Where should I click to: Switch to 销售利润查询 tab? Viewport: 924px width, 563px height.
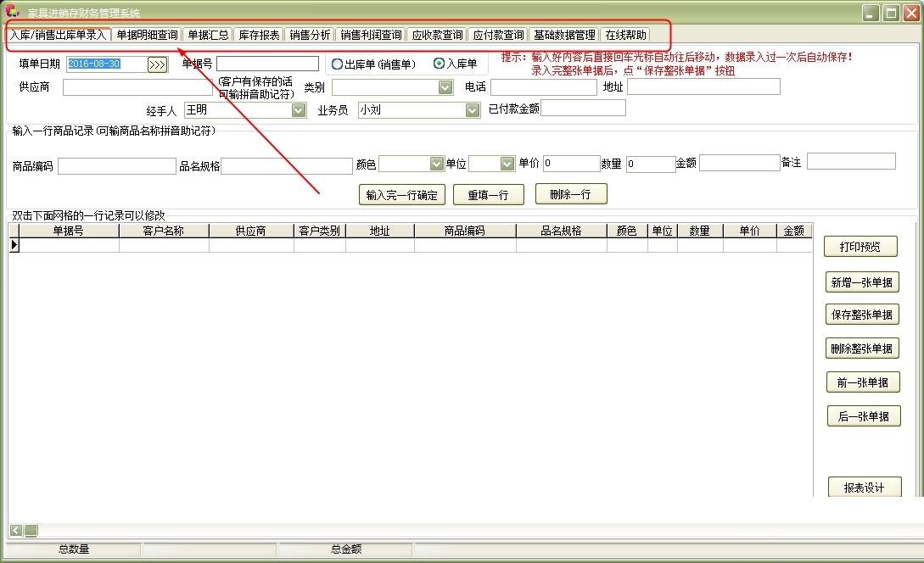pos(371,35)
